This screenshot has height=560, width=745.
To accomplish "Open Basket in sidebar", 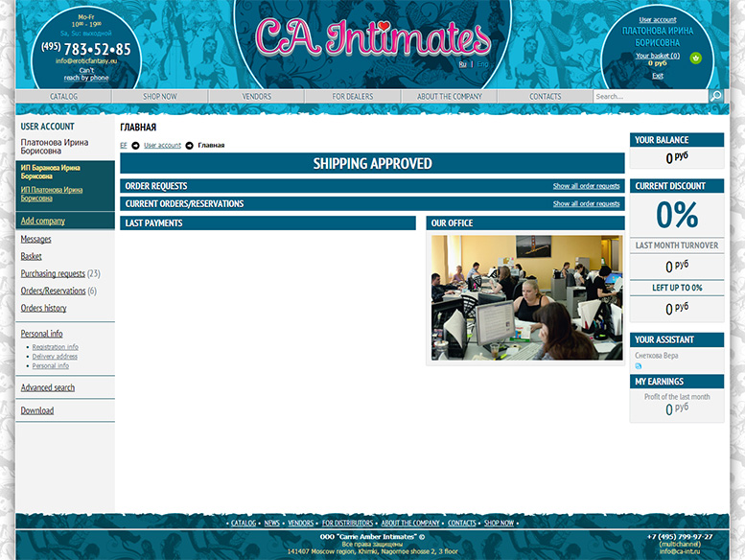I will click(x=31, y=256).
